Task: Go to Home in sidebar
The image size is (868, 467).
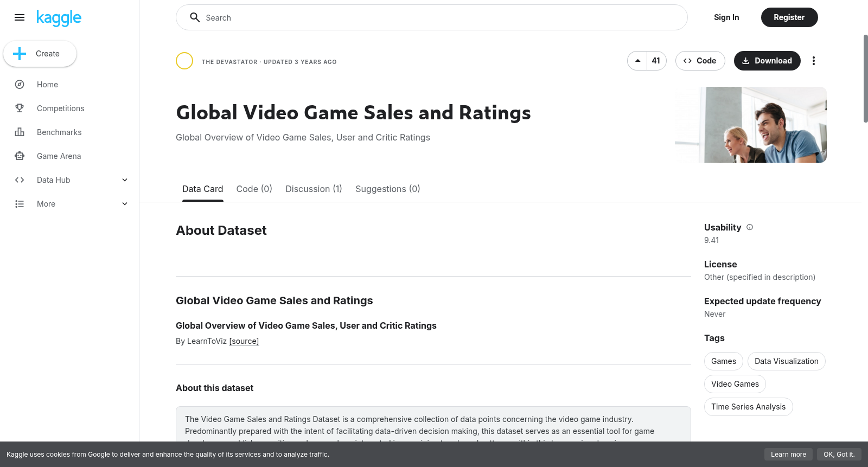Action: (47, 85)
